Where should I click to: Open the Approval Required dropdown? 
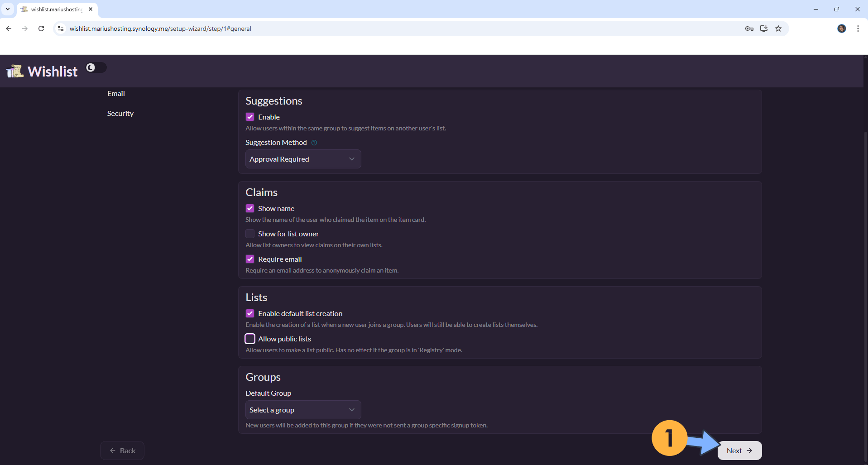click(x=303, y=159)
